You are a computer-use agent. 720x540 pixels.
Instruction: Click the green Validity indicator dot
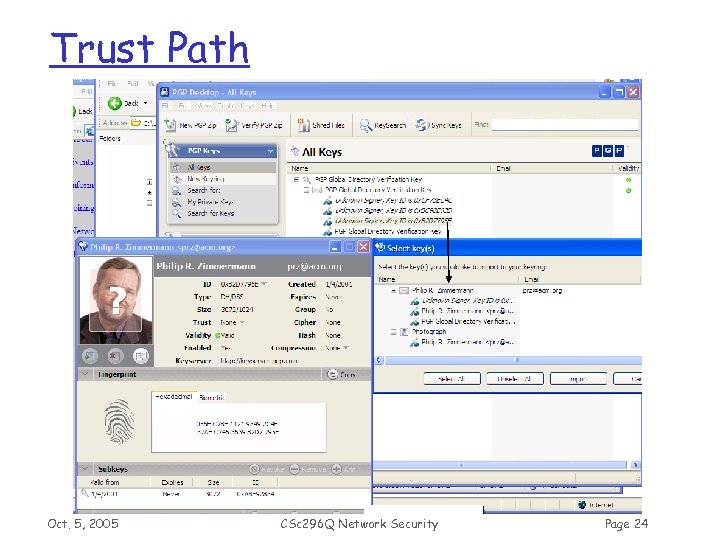coord(218,335)
